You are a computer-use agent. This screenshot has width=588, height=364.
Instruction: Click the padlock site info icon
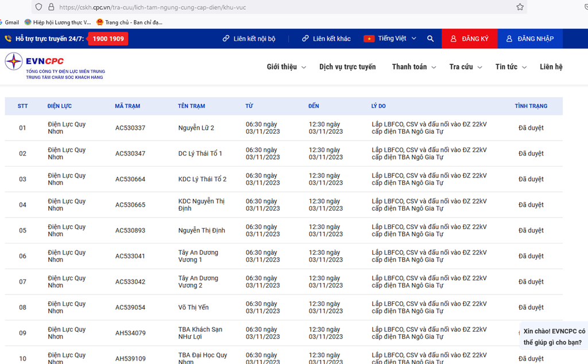point(51,7)
